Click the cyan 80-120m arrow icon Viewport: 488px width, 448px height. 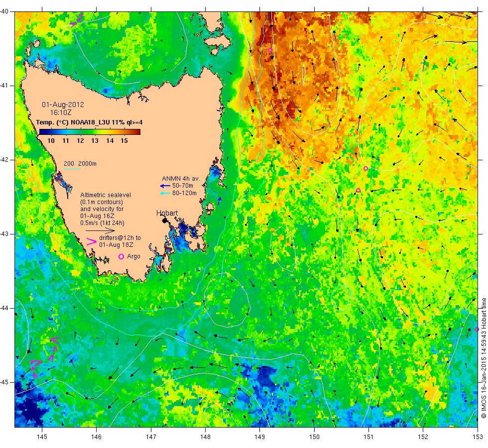(165, 194)
